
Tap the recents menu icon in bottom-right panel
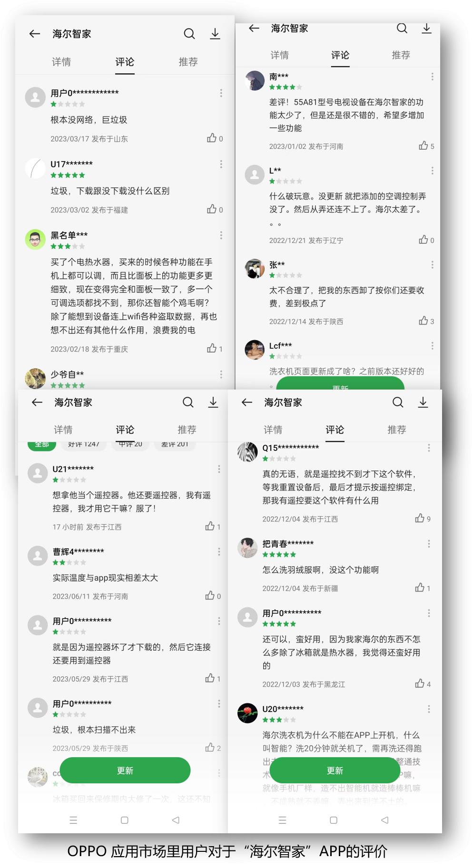pyautogui.click(x=282, y=820)
